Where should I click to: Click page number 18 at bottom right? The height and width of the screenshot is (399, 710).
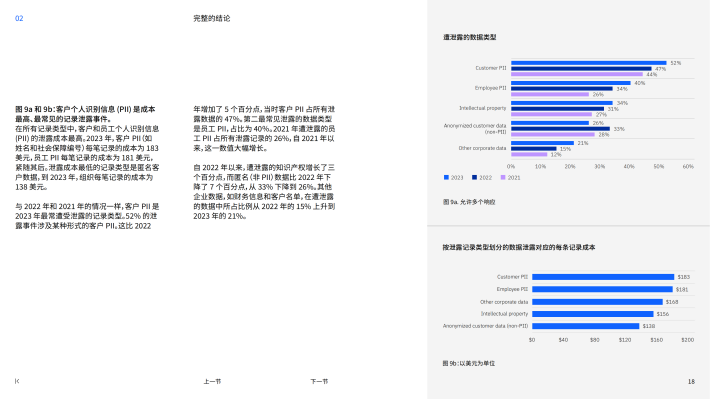pos(691,381)
